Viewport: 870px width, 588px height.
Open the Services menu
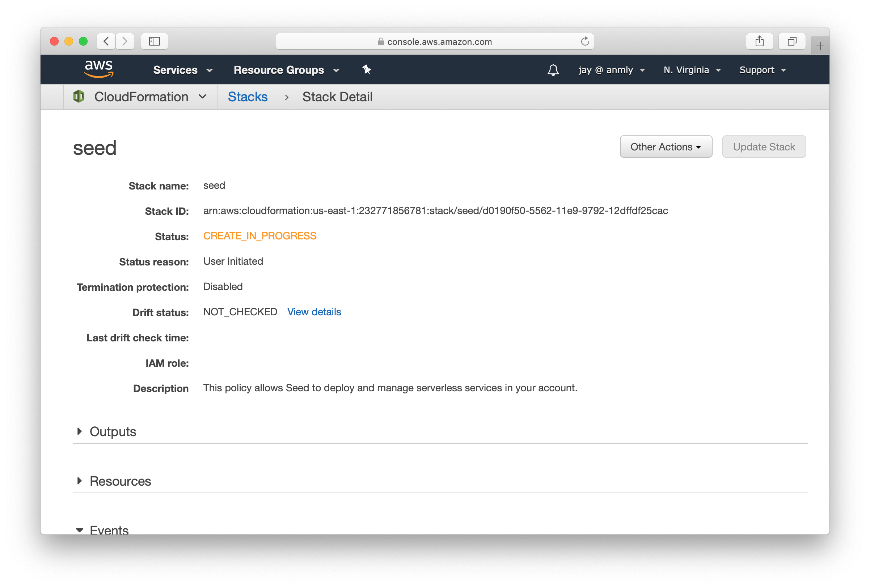pyautogui.click(x=183, y=70)
